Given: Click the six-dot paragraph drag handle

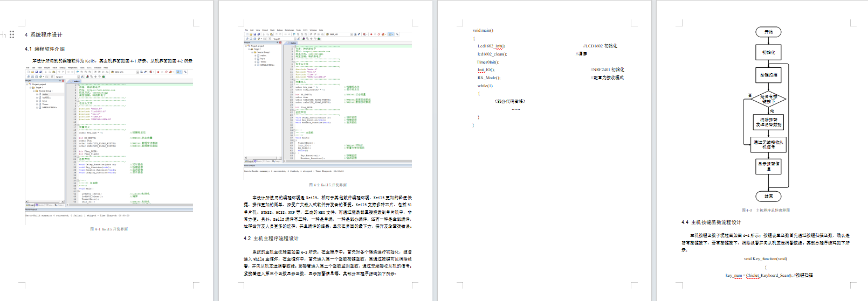Looking at the screenshot, I should coord(12,34).
